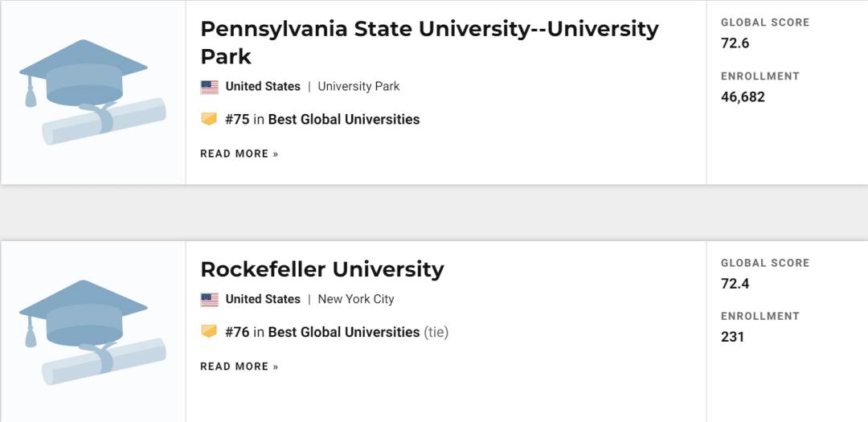The image size is (868, 422).
Task: Click the Rockefeller enrollment value 231
Action: 732,337
